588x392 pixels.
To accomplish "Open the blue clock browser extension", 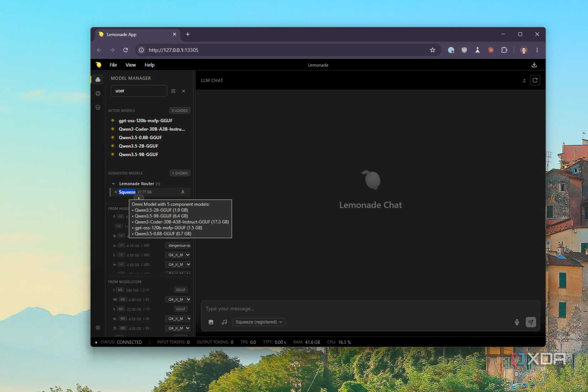I will (451, 50).
